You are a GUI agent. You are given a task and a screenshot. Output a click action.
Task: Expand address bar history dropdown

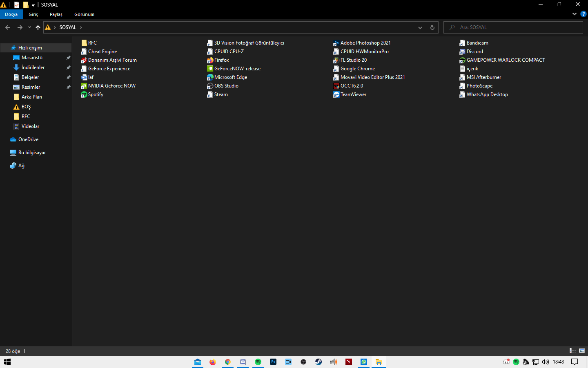pos(420,27)
